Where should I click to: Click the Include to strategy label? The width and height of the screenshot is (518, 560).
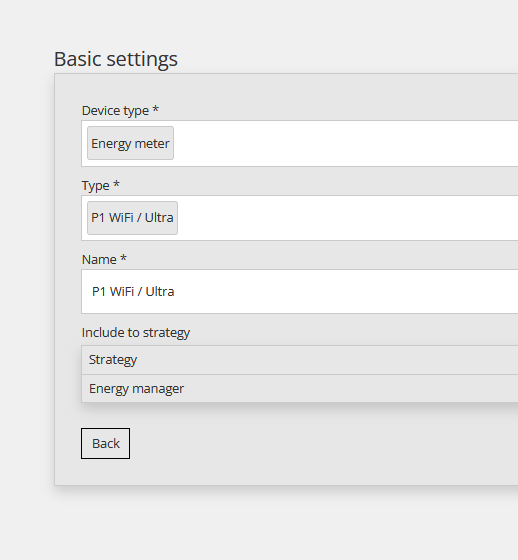point(136,332)
